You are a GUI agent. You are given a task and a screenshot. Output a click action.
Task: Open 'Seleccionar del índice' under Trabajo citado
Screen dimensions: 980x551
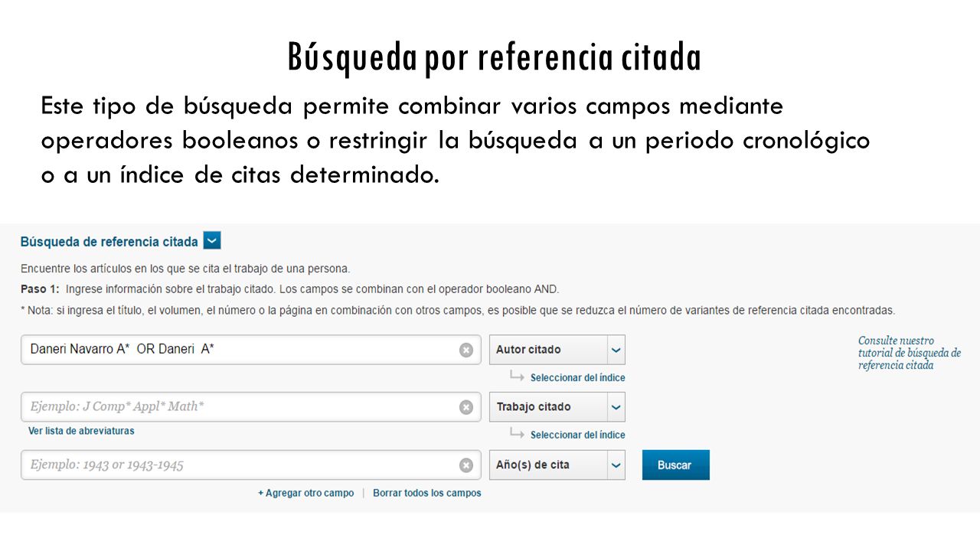click(577, 435)
